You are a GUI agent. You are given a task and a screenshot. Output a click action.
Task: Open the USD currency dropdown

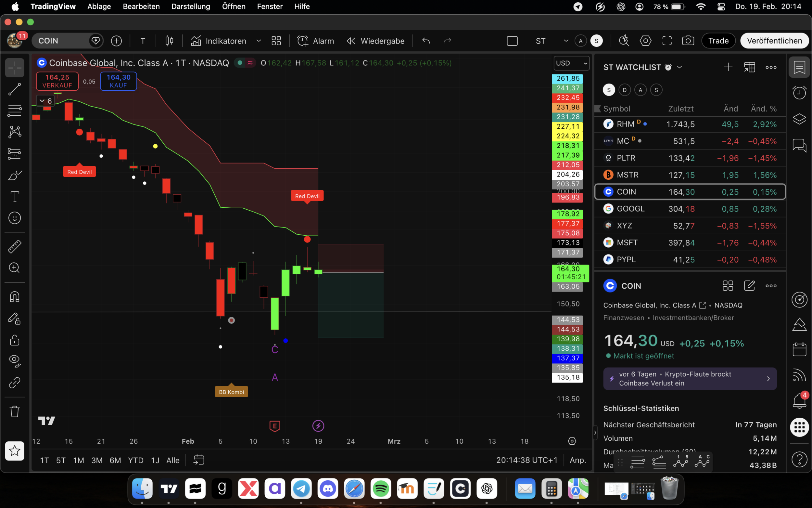pyautogui.click(x=571, y=63)
